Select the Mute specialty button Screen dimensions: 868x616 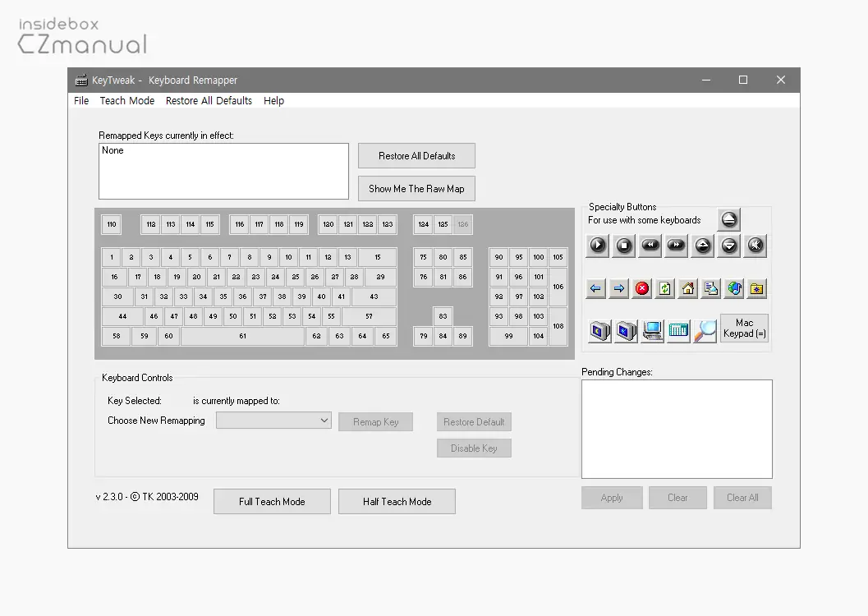click(755, 244)
